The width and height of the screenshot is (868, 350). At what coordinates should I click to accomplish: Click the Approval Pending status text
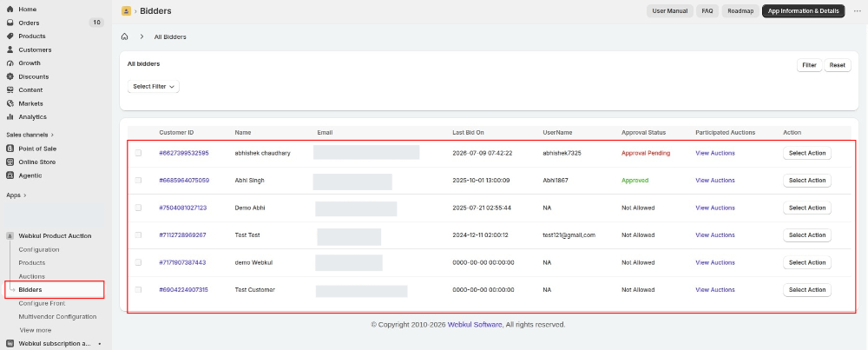coord(646,153)
